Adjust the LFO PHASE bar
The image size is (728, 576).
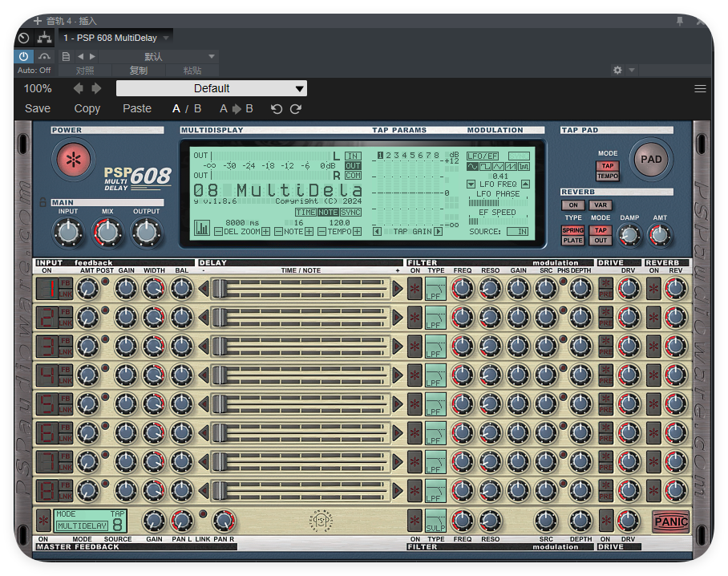coord(498,203)
